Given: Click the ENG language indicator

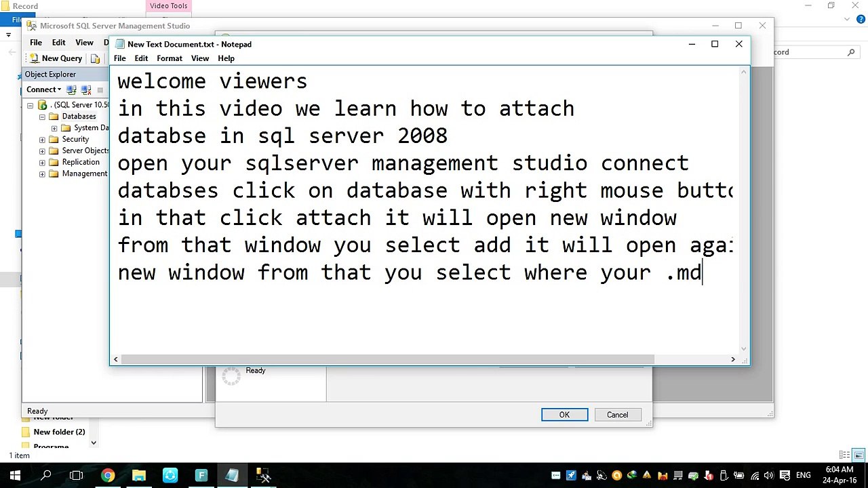Looking at the screenshot, I should pyautogui.click(x=804, y=475).
